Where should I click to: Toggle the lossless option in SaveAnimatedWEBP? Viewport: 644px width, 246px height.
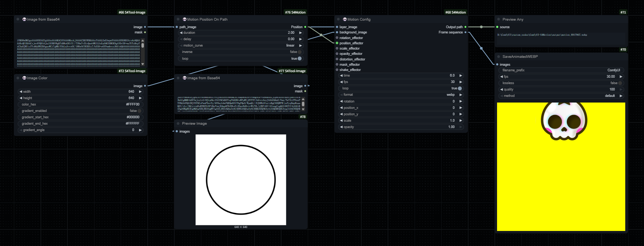[x=620, y=83]
